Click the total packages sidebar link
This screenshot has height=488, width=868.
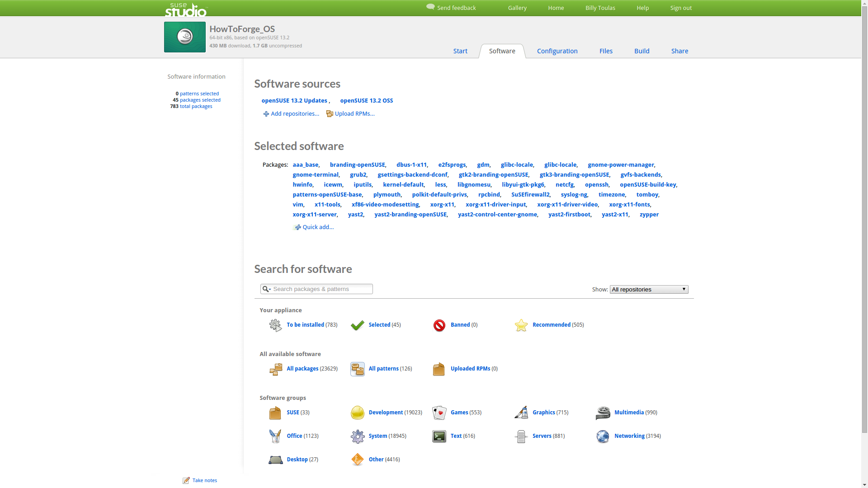pos(196,107)
